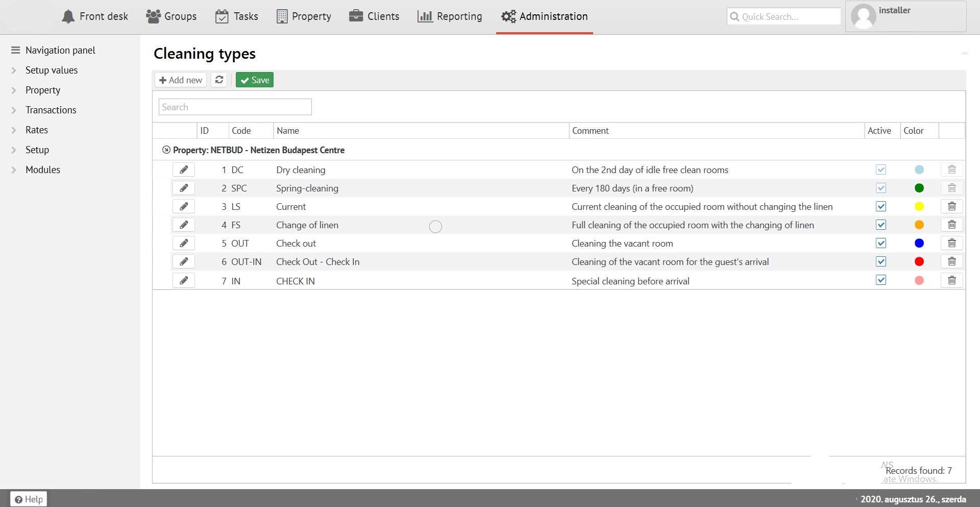Open the Reporting menu
The width and height of the screenshot is (980, 507).
[x=450, y=16]
